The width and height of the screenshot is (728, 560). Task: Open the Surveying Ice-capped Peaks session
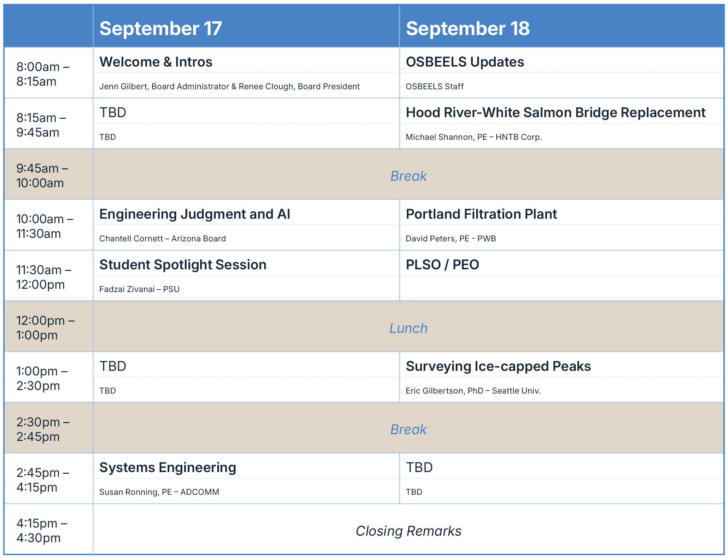pyautogui.click(x=498, y=366)
